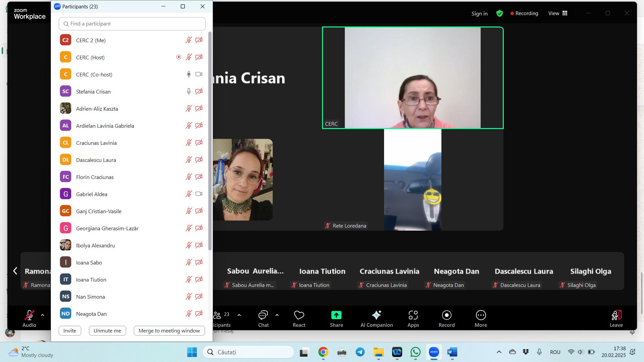Open the View layout menu
The image size is (644, 362).
tap(558, 13)
